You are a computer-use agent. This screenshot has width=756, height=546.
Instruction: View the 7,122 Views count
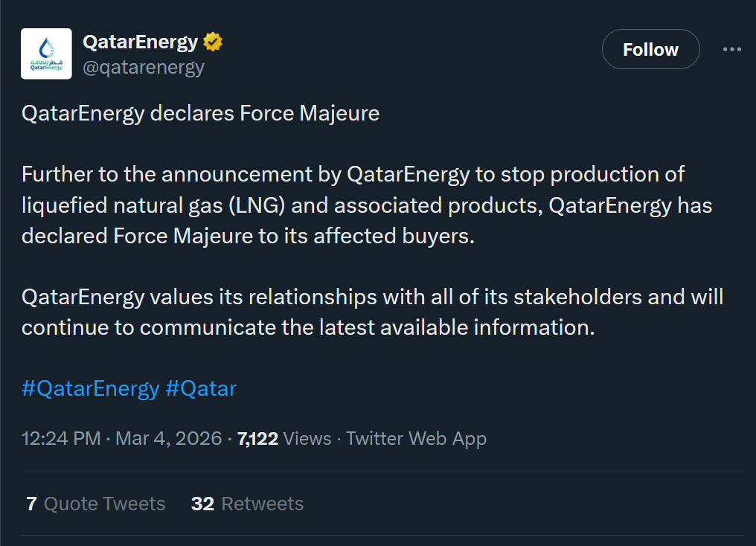click(x=284, y=439)
